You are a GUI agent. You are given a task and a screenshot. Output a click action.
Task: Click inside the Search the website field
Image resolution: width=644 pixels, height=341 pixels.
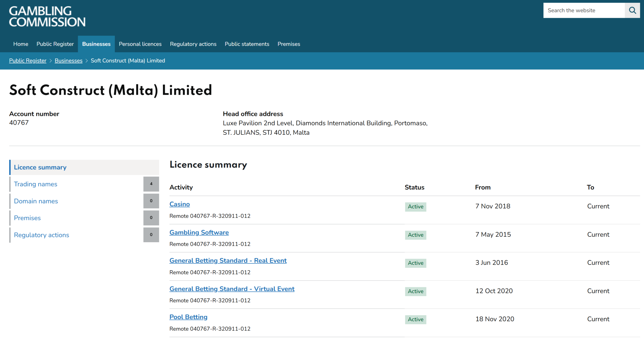pos(584,10)
